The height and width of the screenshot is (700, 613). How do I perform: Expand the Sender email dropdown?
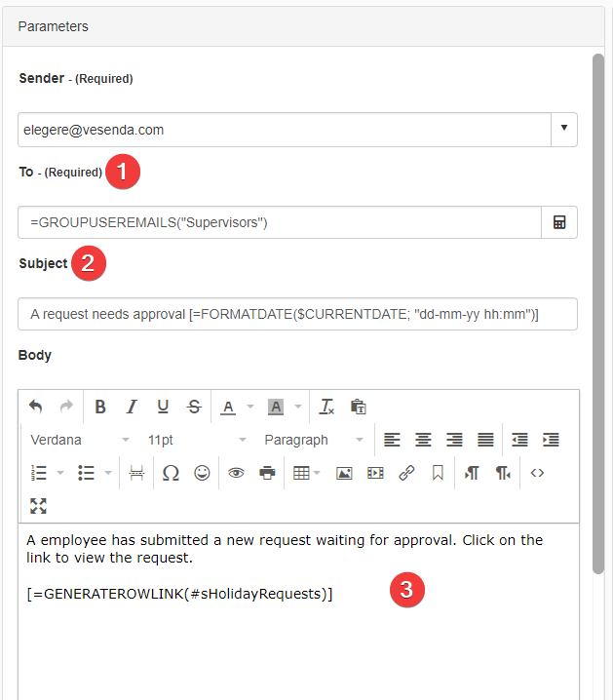tap(564, 130)
